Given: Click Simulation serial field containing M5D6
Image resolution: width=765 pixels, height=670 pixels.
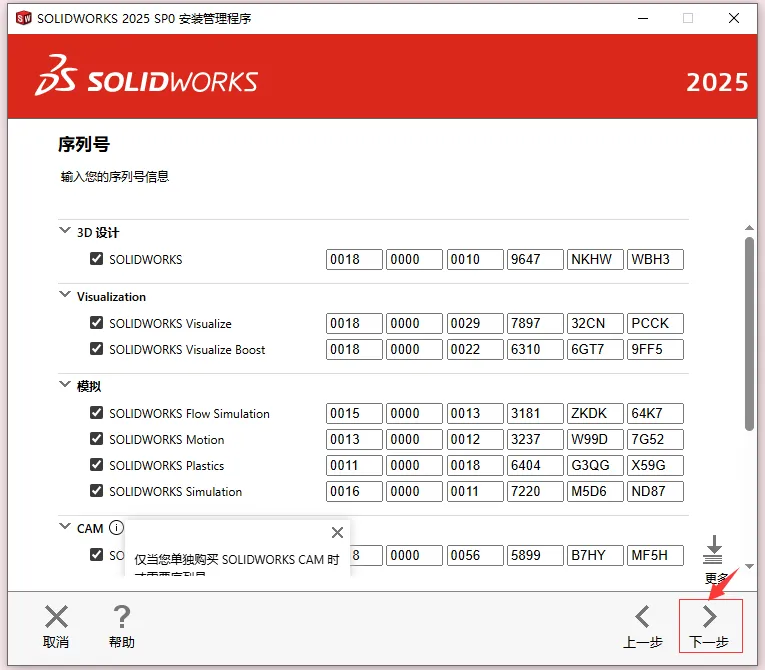Looking at the screenshot, I should pos(595,491).
